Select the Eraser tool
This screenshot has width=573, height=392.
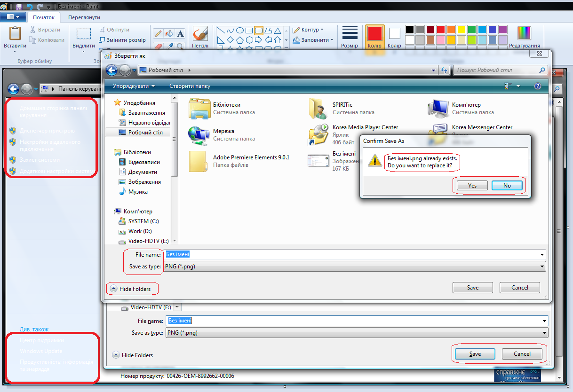(x=158, y=46)
